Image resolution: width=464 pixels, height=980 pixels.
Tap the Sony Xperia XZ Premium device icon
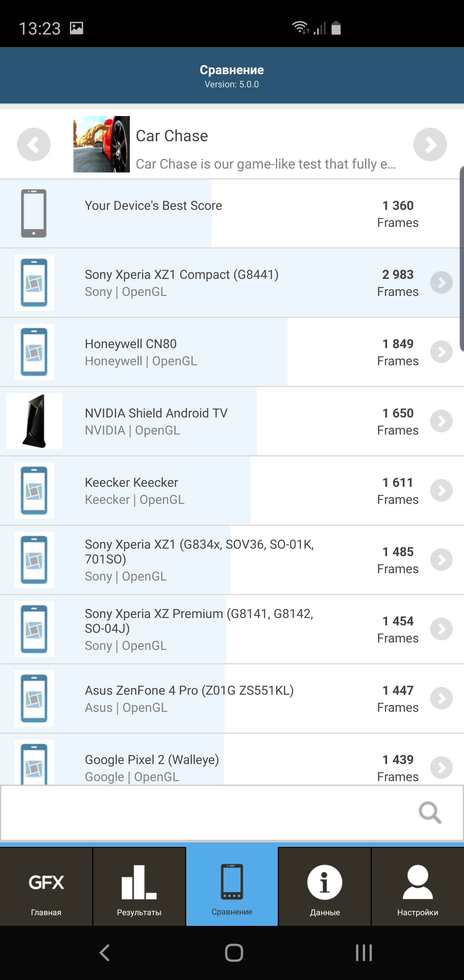click(x=34, y=629)
